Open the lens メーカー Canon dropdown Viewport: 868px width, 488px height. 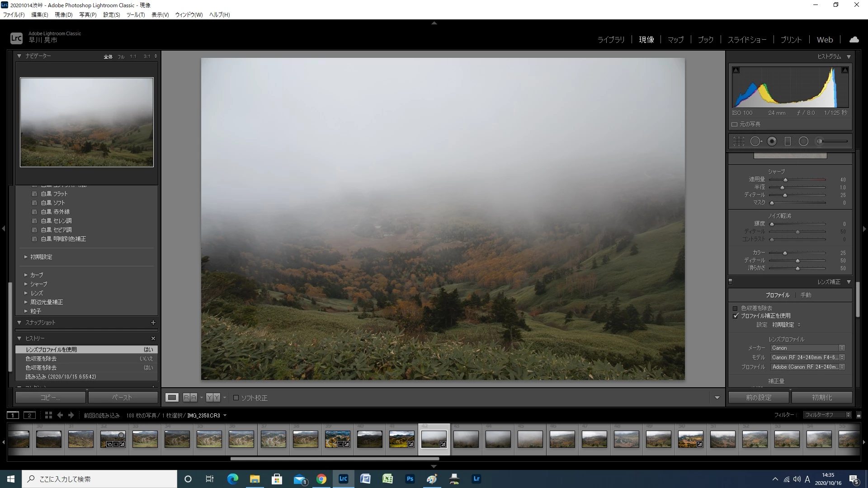tap(807, 348)
